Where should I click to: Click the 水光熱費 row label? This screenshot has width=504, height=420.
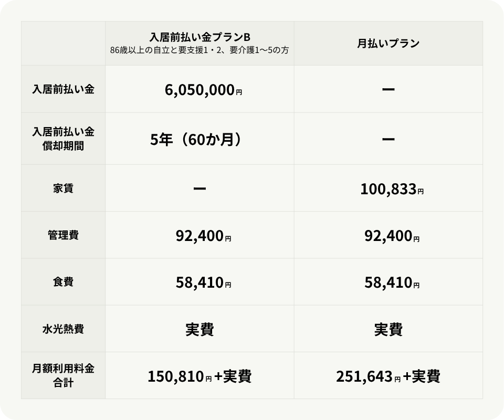pyautogui.click(x=63, y=329)
